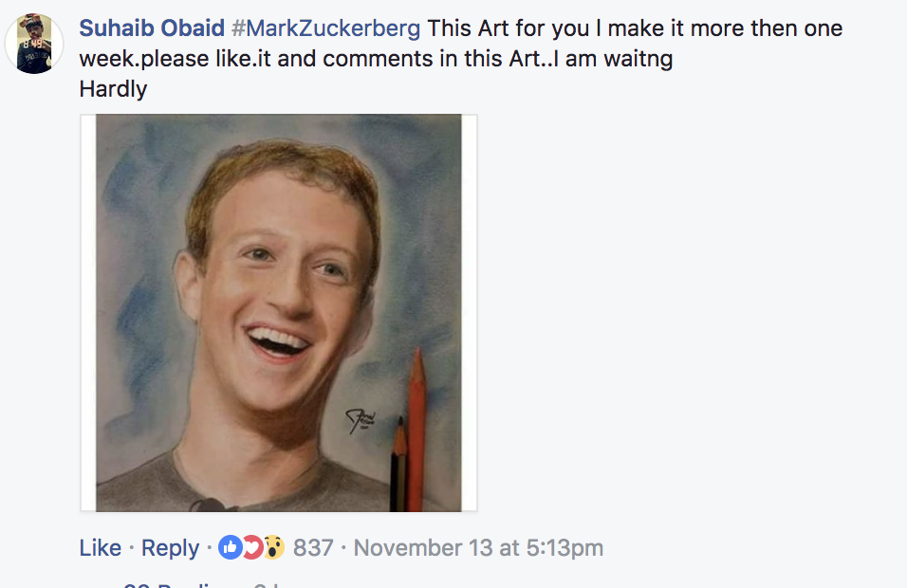The width and height of the screenshot is (907, 588).
Task: Click the artist signature on the drawing
Action: pyautogui.click(x=361, y=420)
